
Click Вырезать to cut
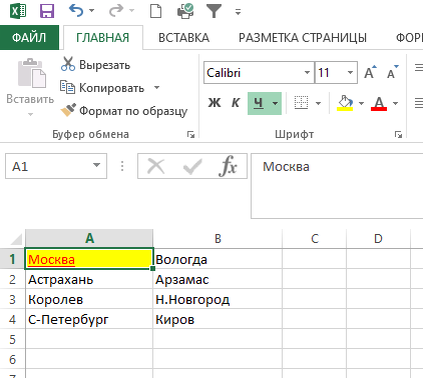[x=95, y=64]
